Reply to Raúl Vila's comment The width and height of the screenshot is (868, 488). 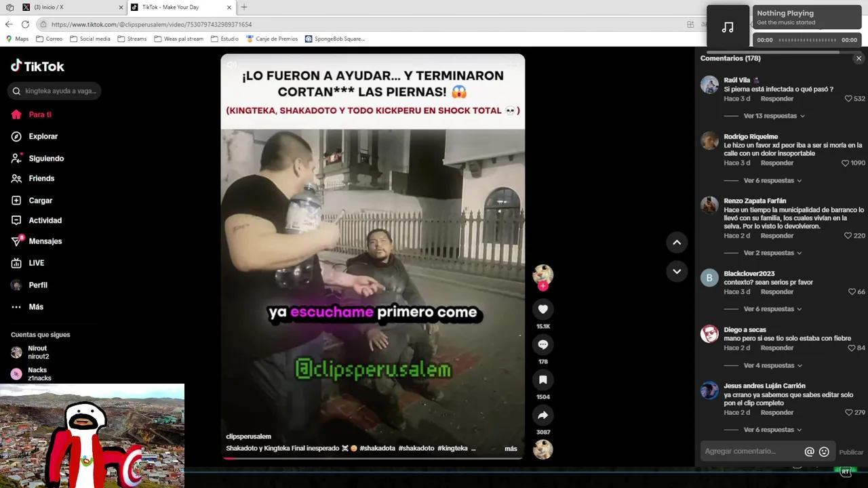[776, 99]
